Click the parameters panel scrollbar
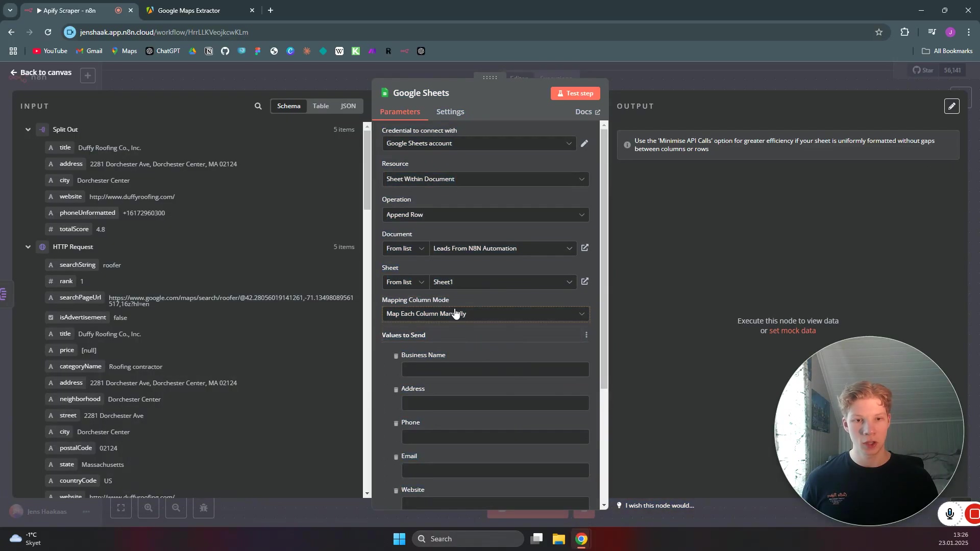 coord(604,259)
